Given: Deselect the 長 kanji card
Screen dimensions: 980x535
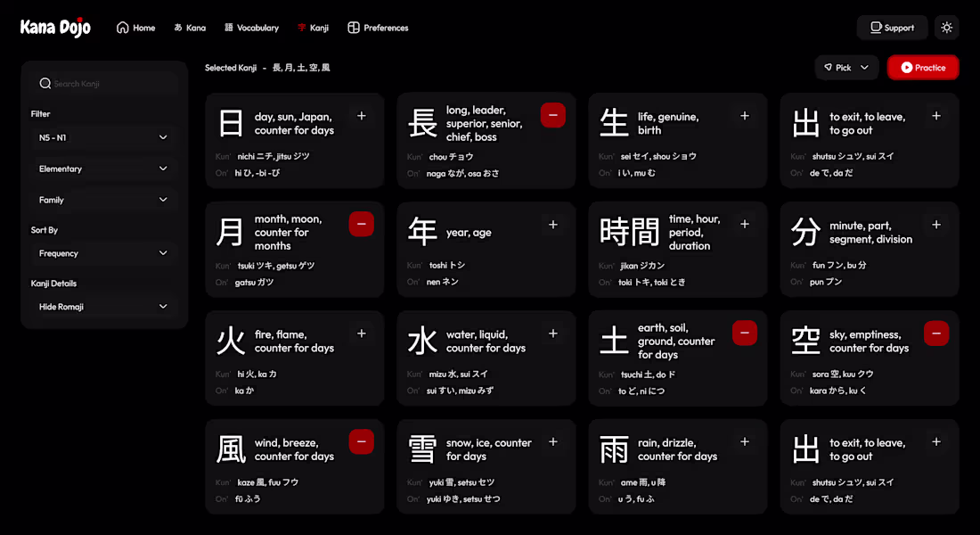Looking at the screenshot, I should point(552,115).
